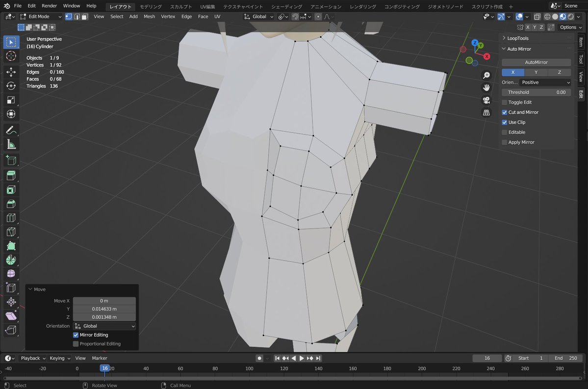Screen dimensions: 588x389
Task: Switch to the モデリング workspace tab
Action: pyautogui.click(x=151, y=6)
